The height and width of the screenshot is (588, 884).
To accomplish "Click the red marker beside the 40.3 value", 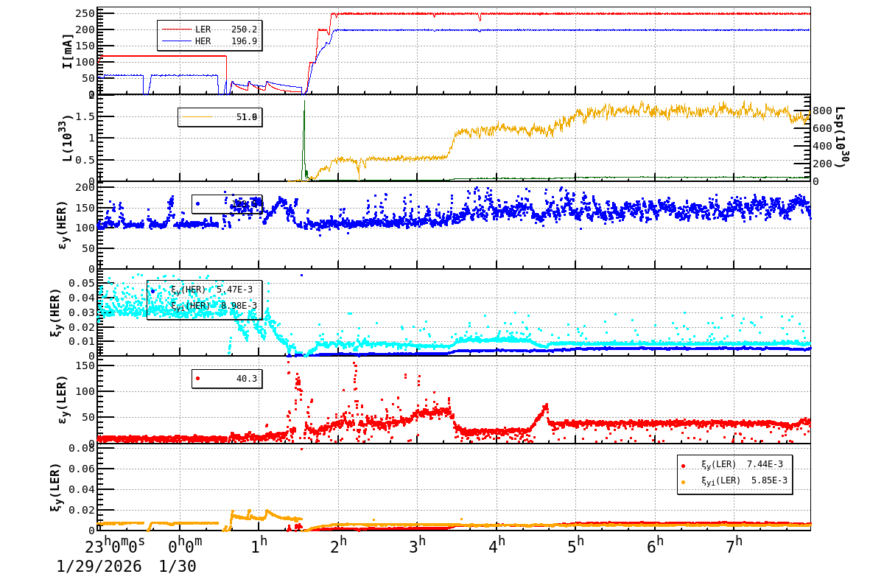I will click(x=197, y=379).
